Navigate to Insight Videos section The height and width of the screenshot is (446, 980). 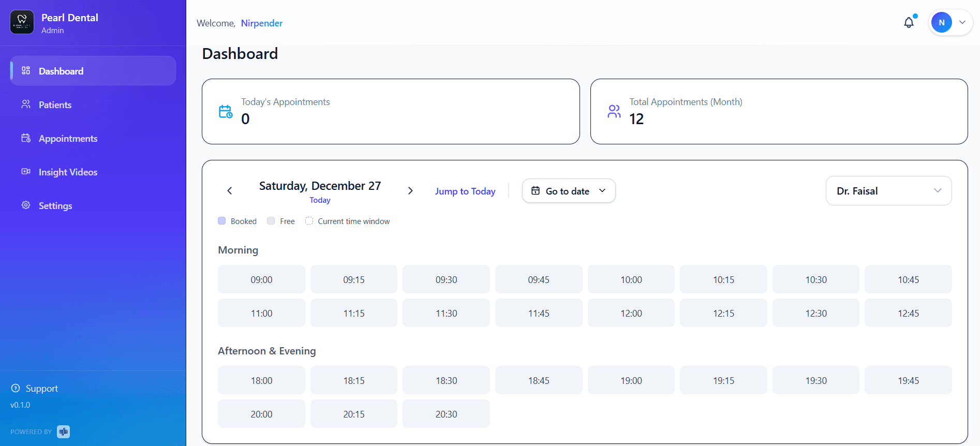68,172
